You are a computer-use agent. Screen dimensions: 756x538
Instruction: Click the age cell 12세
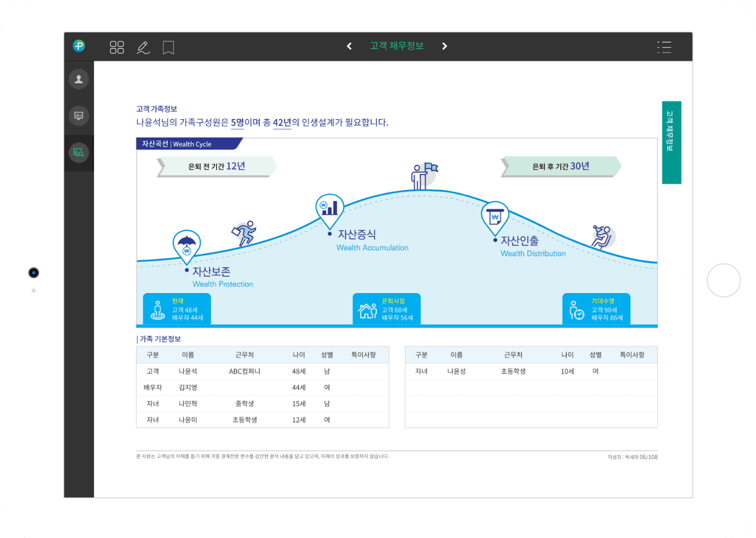pyautogui.click(x=299, y=420)
